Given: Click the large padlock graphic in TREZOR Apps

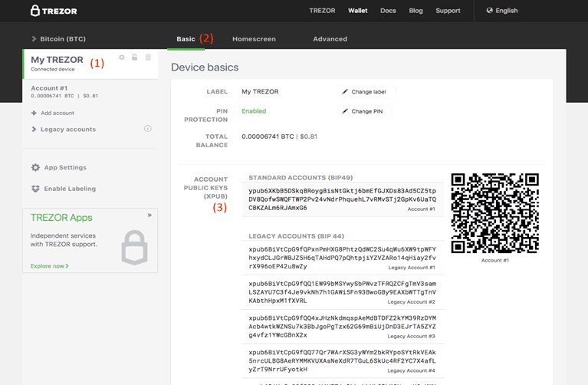Looking at the screenshot, I should click(x=135, y=248).
